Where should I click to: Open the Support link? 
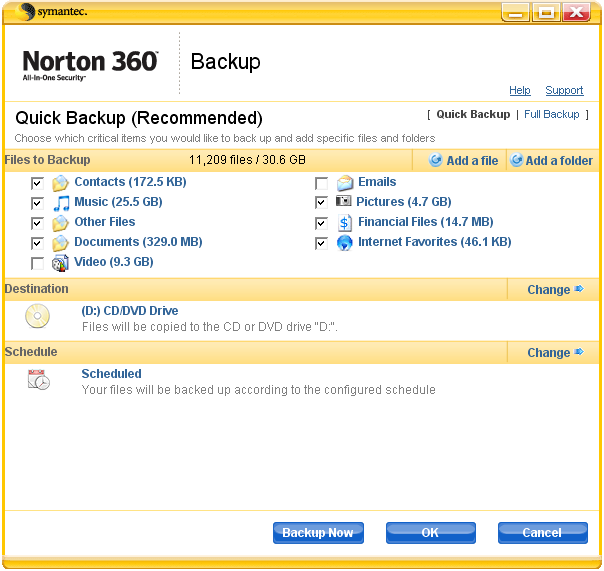pyautogui.click(x=564, y=90)
